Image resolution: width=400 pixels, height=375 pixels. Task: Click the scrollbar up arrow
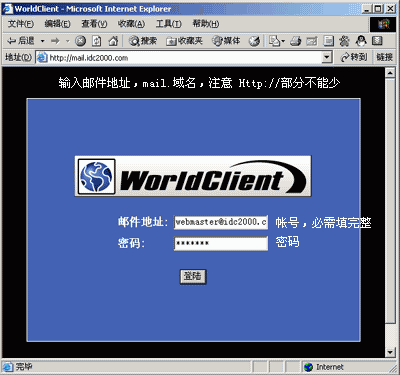[390, 73]
